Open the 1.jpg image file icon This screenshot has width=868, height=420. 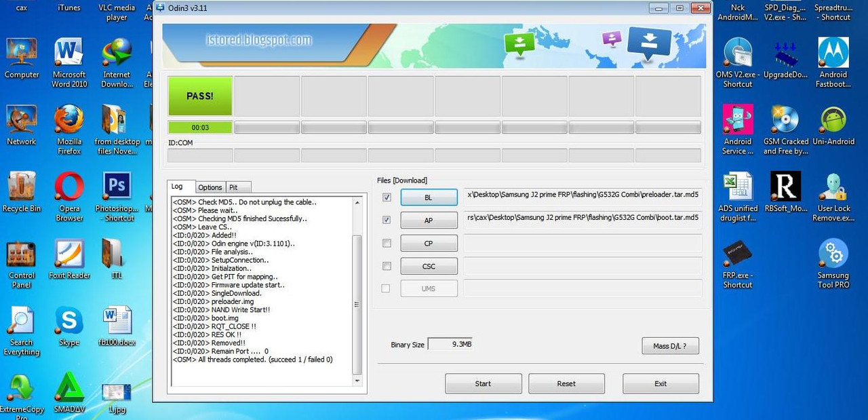(x=117, y=398)
